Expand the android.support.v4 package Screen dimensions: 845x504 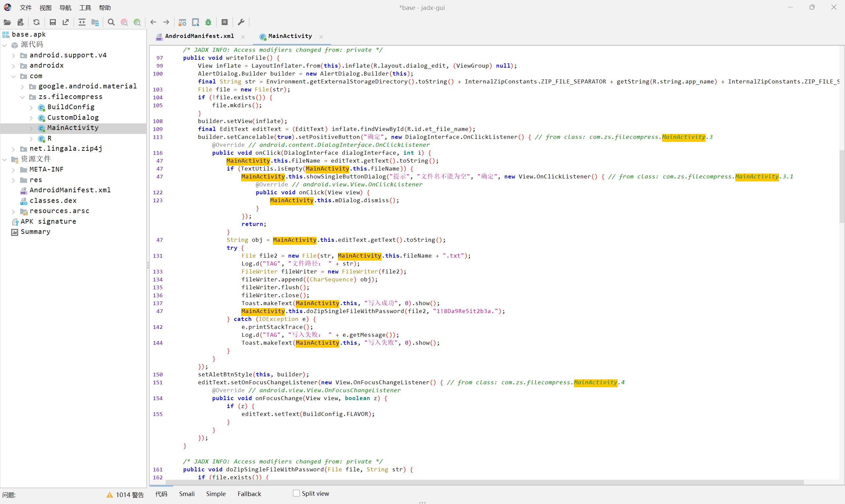click(14, 55)
